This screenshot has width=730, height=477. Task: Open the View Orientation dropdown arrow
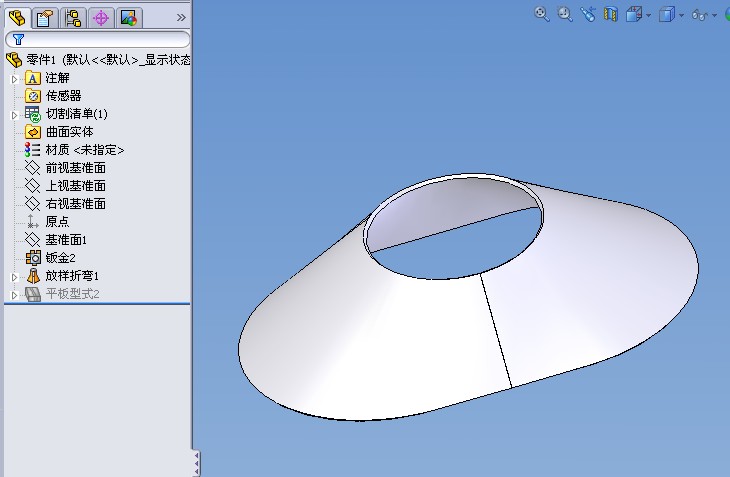[x=649, y=15]
